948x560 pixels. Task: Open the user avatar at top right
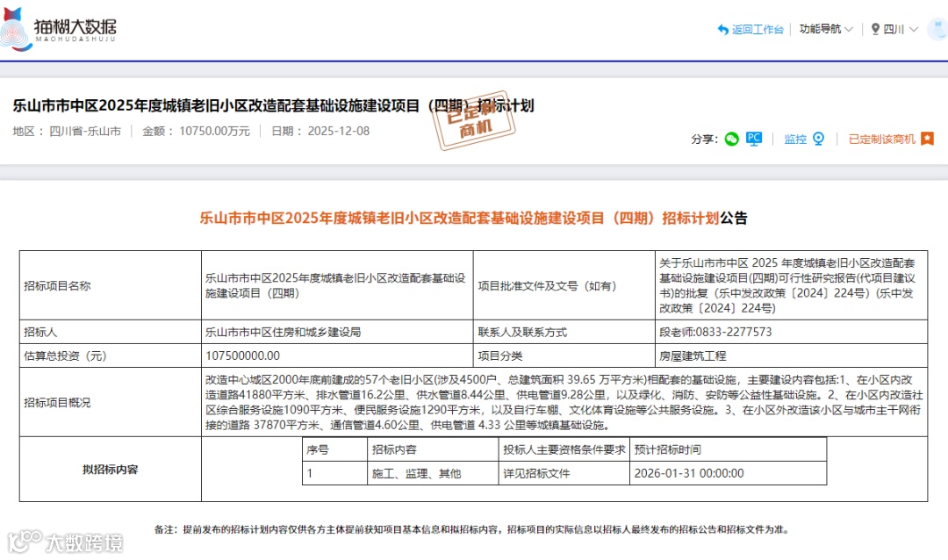point(938,29)
